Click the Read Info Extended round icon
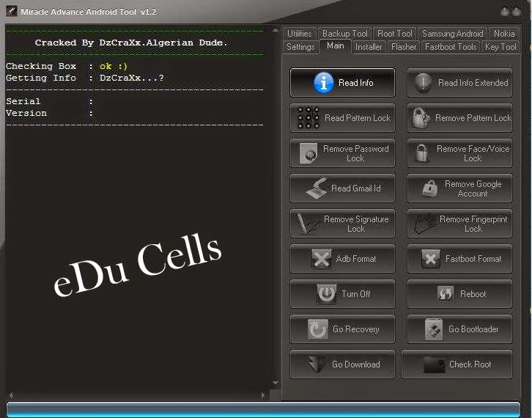The height and width of the screenshot is (418, 532). tap(423, 83)
